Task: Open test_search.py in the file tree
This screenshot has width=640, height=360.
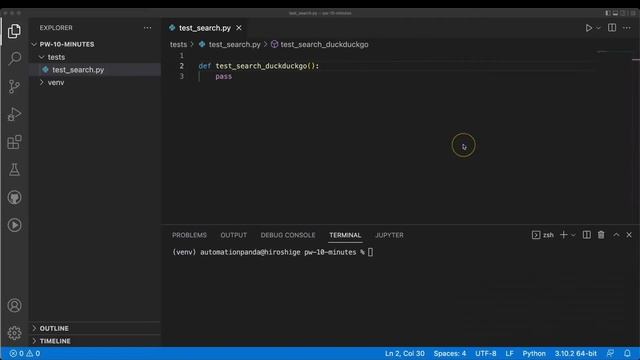Action: [78, 70]
